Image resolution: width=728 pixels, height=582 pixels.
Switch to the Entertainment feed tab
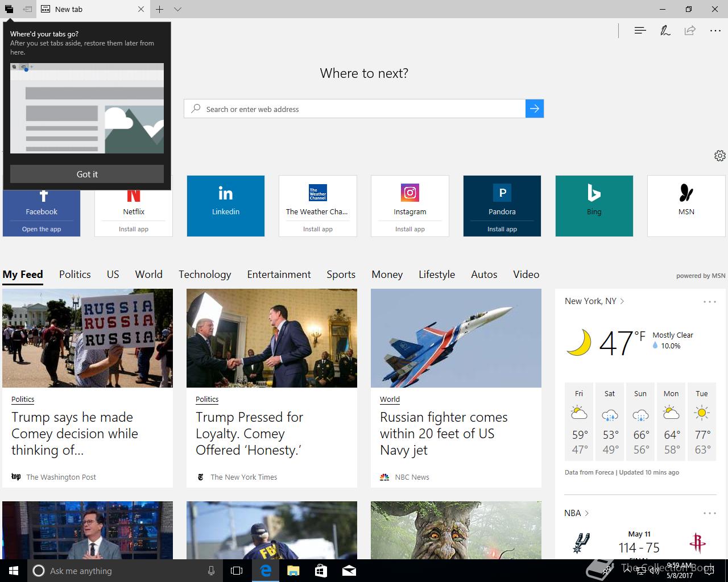(x=279, y=275)
